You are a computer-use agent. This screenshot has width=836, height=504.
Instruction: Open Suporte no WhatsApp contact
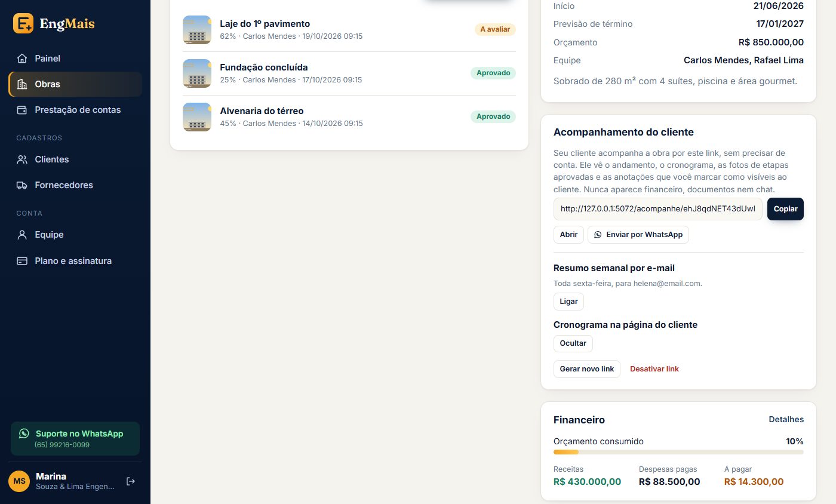pos(75,439)
